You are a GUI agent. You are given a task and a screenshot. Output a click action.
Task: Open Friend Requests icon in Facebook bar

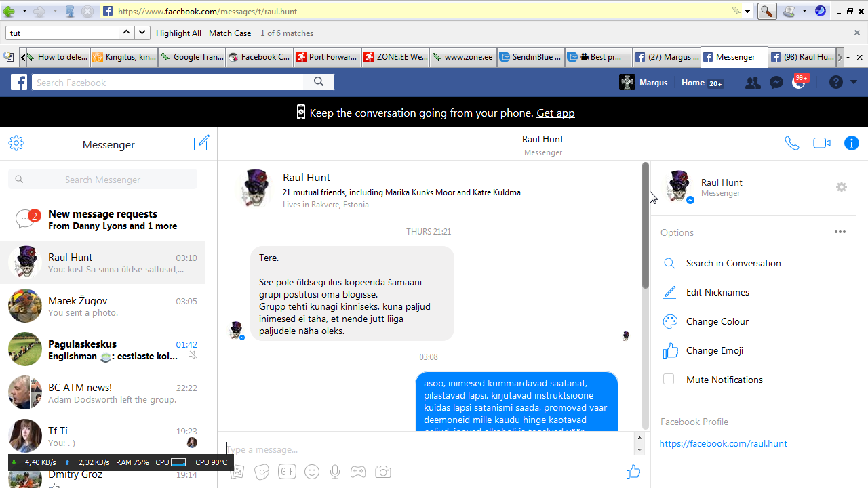tap(753, 83)
